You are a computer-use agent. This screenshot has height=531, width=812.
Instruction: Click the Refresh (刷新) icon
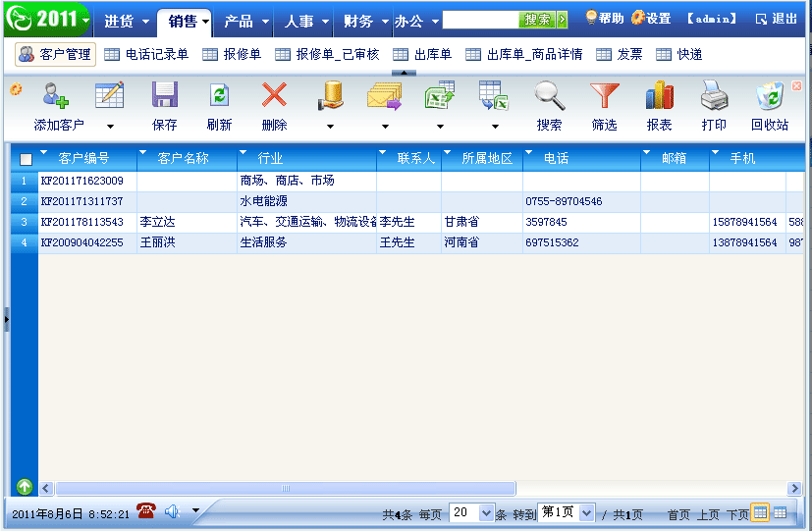coord(220,96)
